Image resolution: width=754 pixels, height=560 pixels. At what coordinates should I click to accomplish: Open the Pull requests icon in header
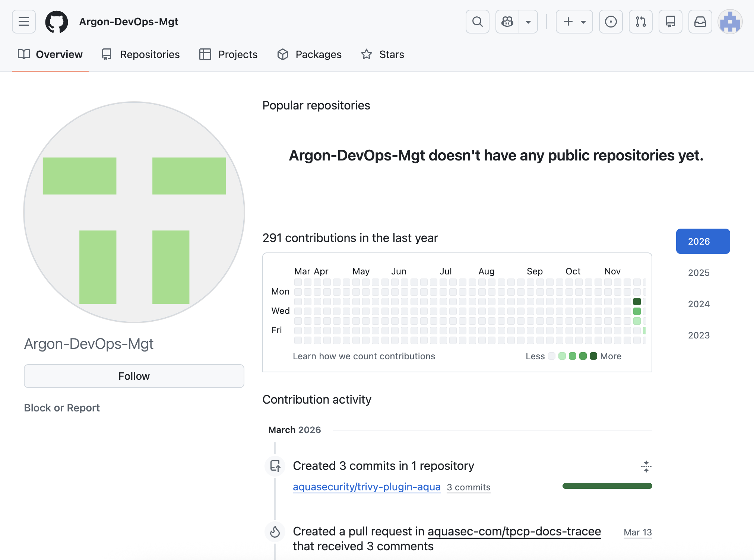coord(641,22)
